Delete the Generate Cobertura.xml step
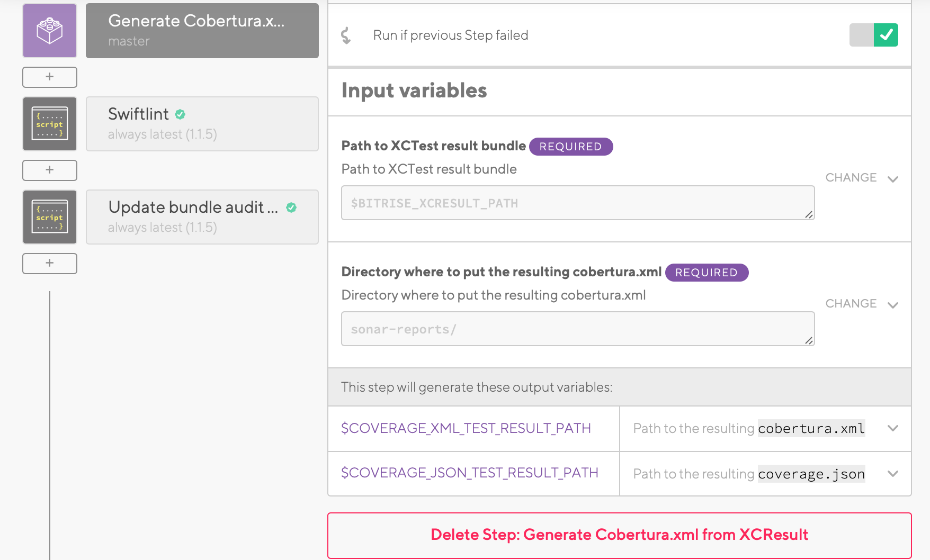This screenshot has height=560, width=930. (x=619, y=535)
